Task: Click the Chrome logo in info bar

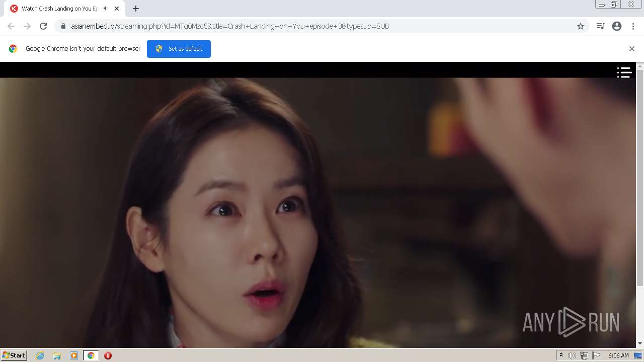Action: point(13,49)
